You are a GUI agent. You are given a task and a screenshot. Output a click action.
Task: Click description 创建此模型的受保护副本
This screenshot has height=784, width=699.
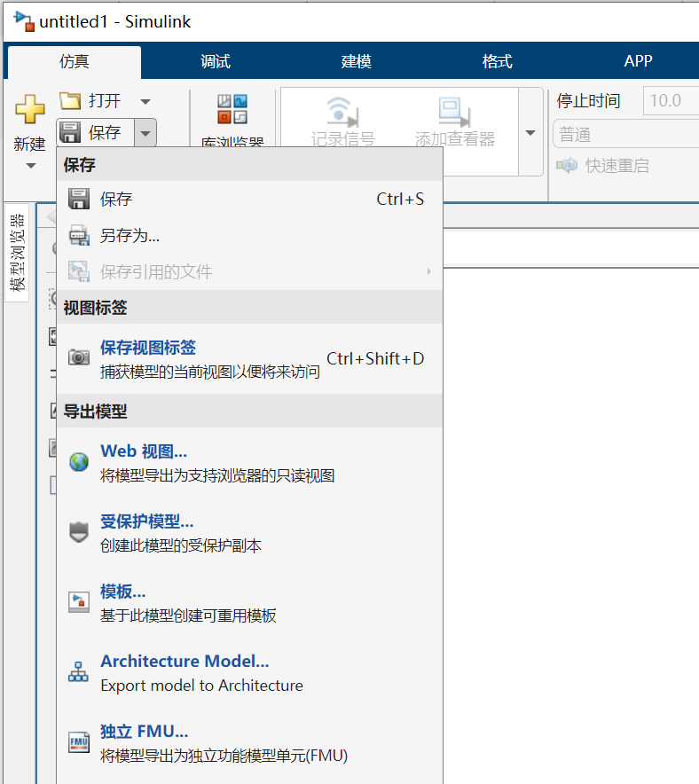point(181,545)
